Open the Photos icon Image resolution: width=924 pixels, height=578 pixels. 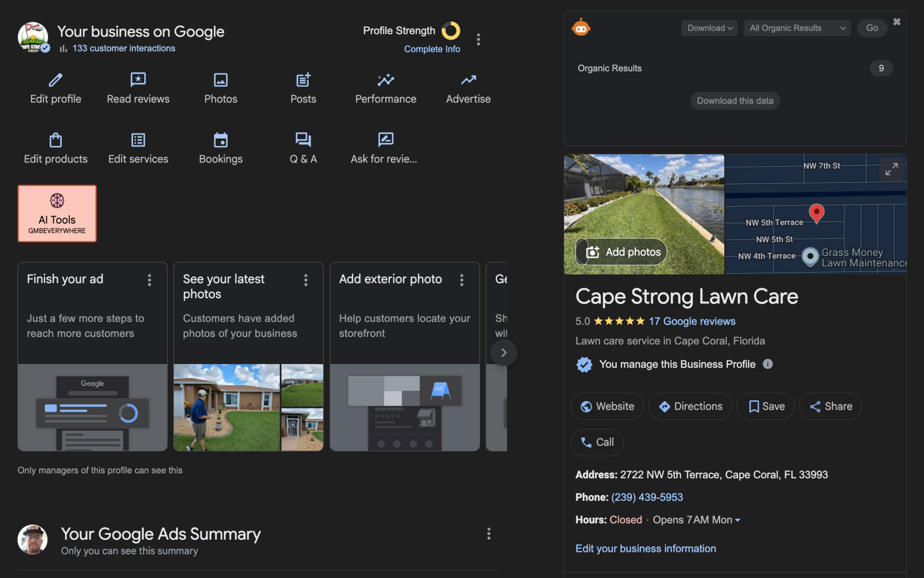coord(221,80)
